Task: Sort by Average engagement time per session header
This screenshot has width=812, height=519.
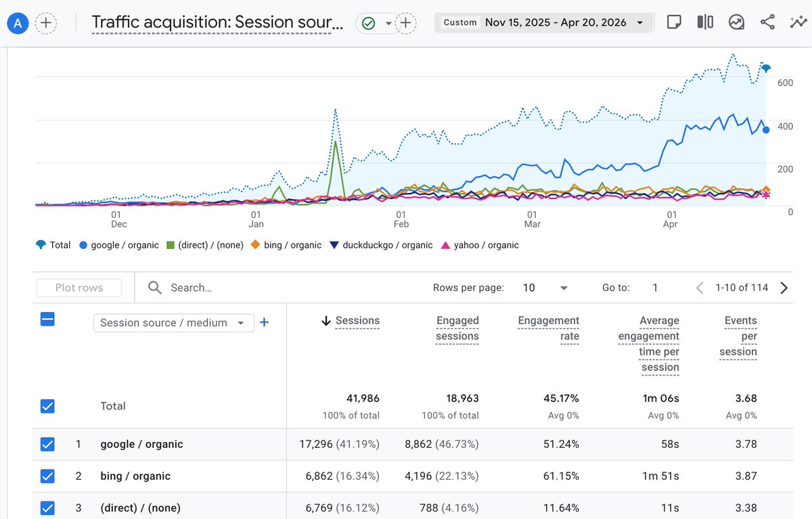Action: click(649, 344)
